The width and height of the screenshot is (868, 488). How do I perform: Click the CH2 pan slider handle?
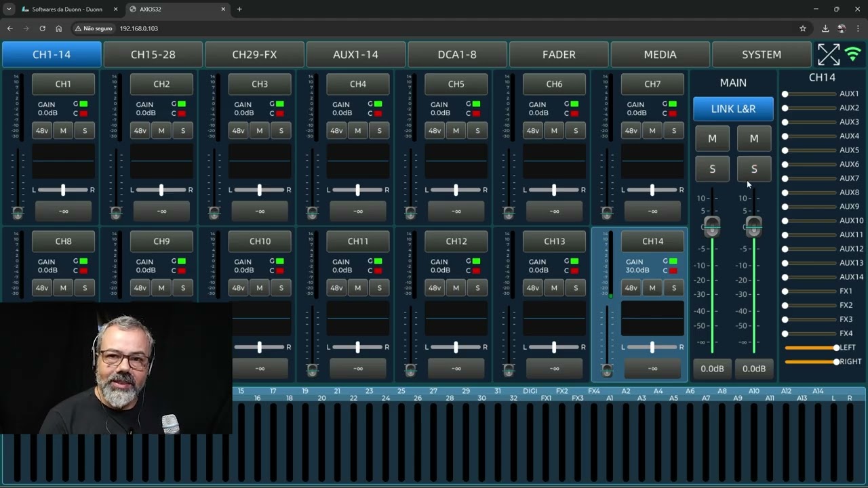coord(161,190)
